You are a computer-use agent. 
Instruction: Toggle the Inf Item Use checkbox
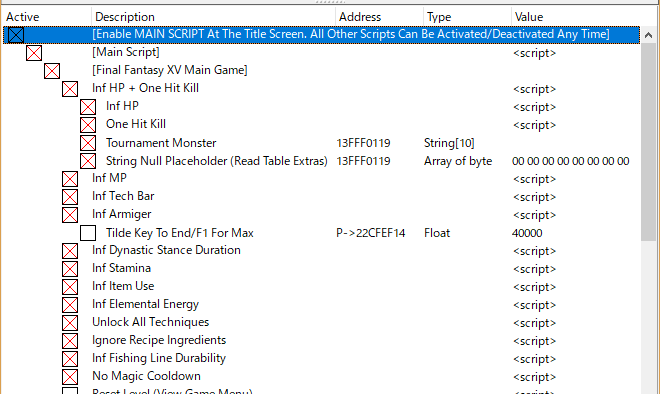[x=70, y=287]
